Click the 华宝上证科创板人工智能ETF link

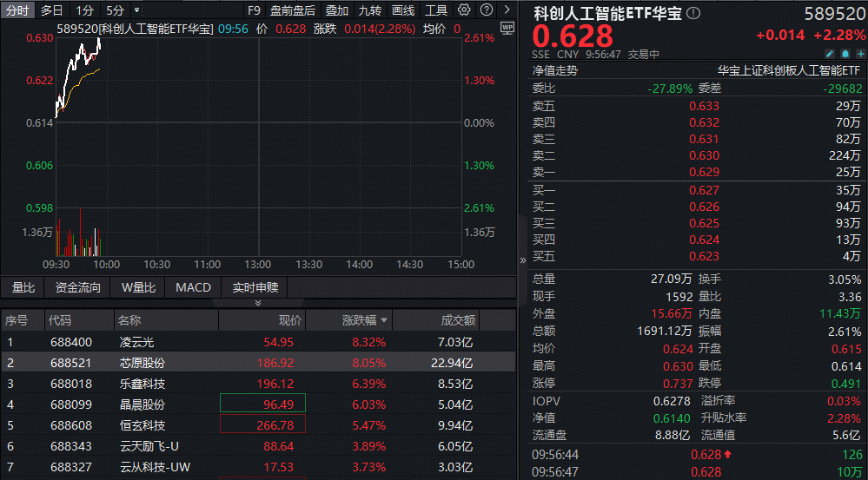789,71
